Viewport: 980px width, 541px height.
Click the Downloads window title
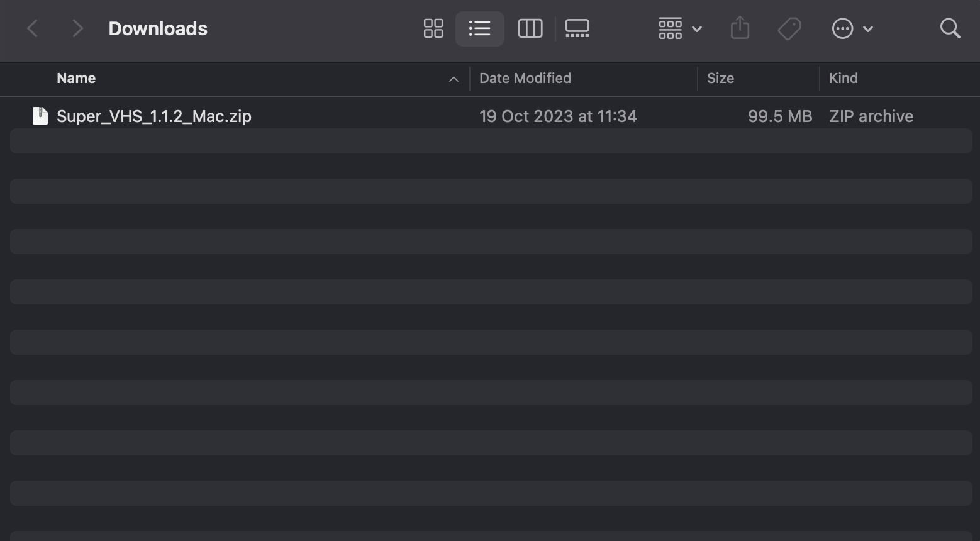click(158, 28)
